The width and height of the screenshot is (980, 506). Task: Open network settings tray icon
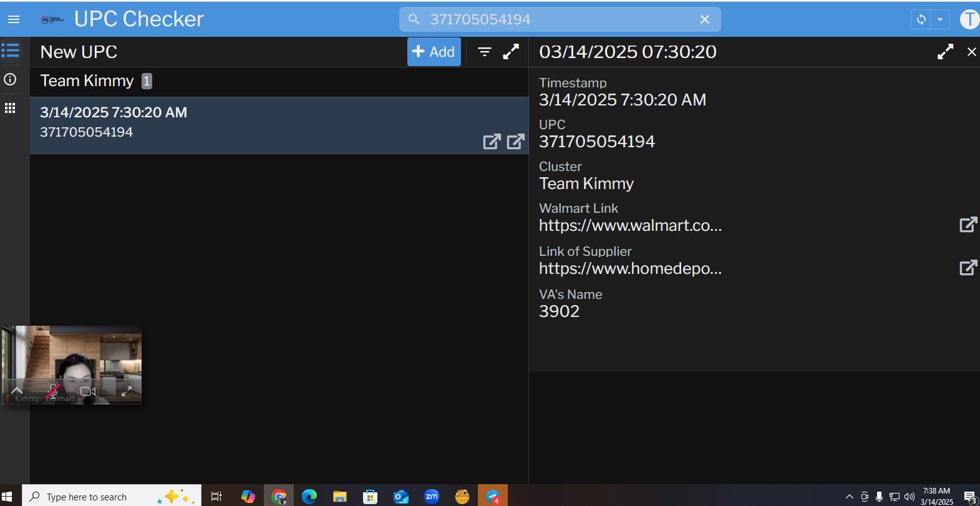(895, 497)
